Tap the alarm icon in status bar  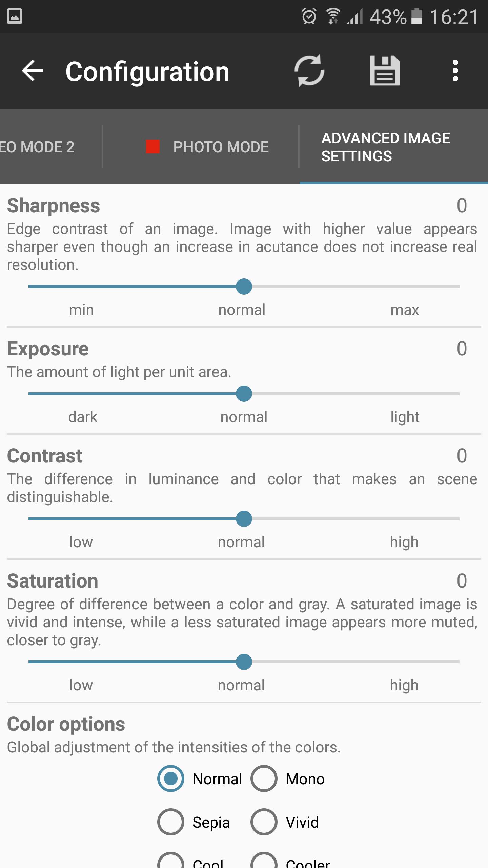309,16
